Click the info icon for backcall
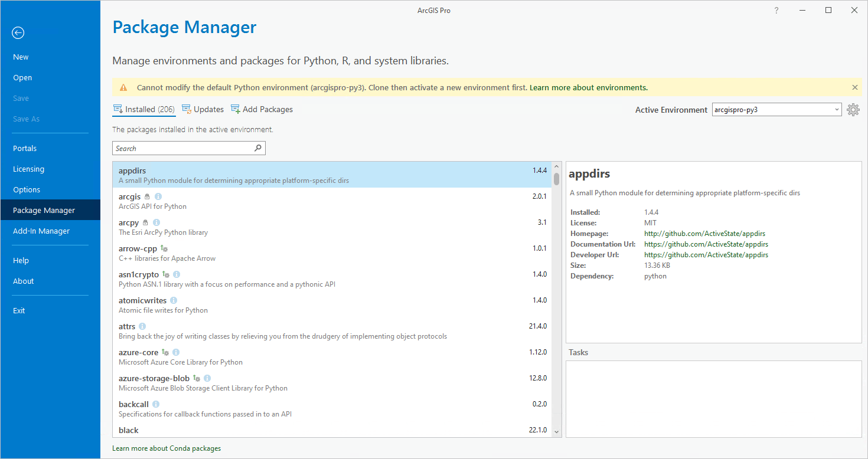Image resolution: width=868 pixels, height=459 pixels. tap(155, 404)
